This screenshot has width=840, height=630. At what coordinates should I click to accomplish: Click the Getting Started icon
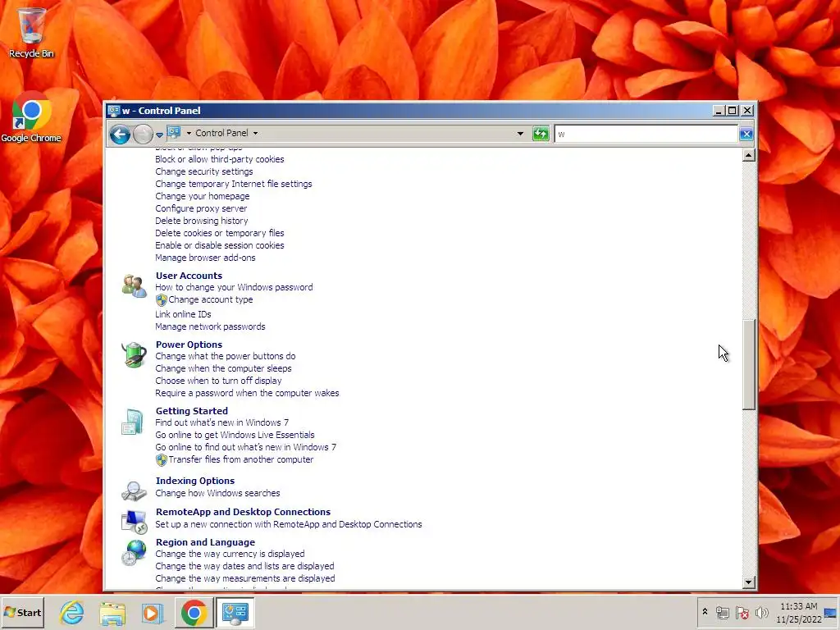coord(132,422)
